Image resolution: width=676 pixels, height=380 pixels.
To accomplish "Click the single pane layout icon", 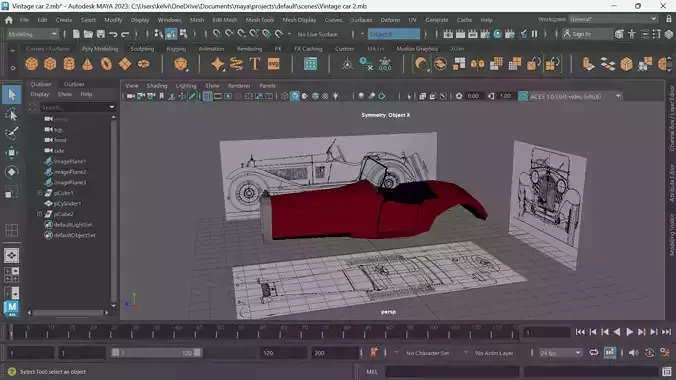I will tap(11, 255).
